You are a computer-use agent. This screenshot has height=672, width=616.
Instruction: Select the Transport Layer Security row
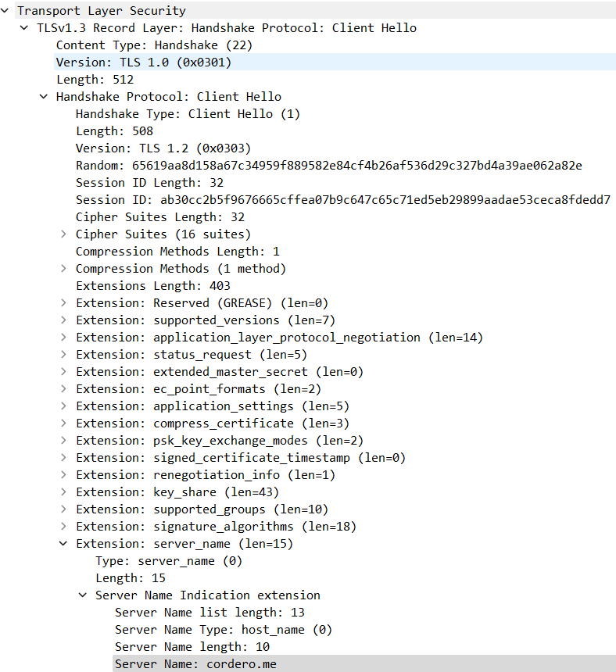point(315,10)
